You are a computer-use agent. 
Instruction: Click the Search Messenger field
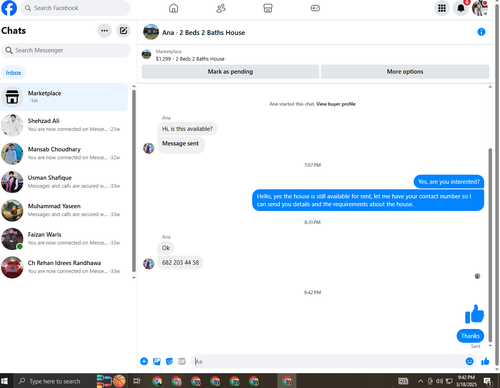click(66, 50)
